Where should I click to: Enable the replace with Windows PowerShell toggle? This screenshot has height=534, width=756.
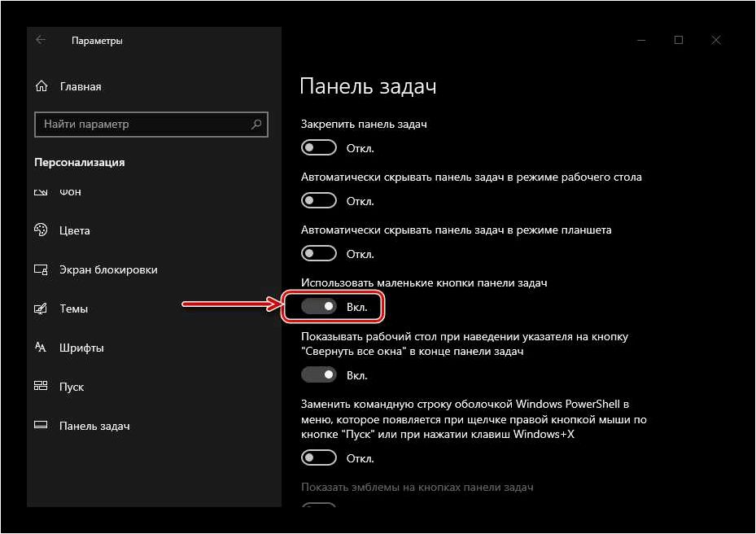pyautogui.click(x=319, y=457)
